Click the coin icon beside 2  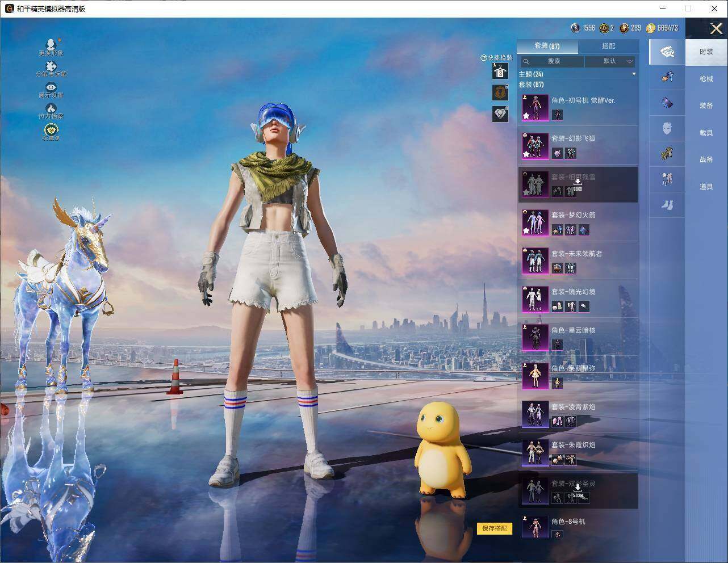click(604, 28)
